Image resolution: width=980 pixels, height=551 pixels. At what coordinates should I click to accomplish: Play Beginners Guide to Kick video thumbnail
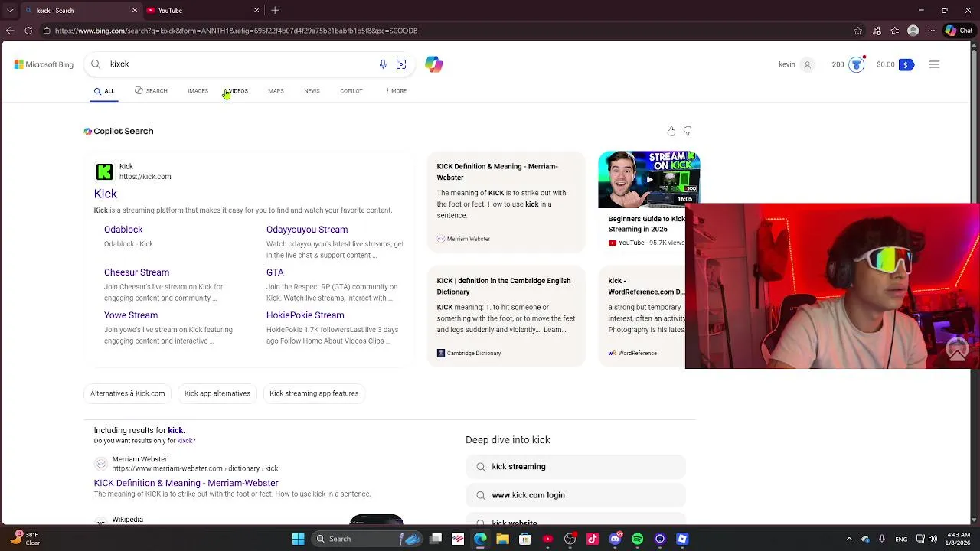[648, 180]
